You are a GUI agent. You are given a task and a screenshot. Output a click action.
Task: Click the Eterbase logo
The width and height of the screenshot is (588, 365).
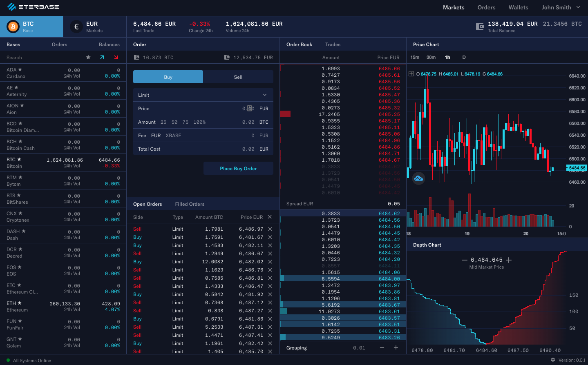coord(33,7)
